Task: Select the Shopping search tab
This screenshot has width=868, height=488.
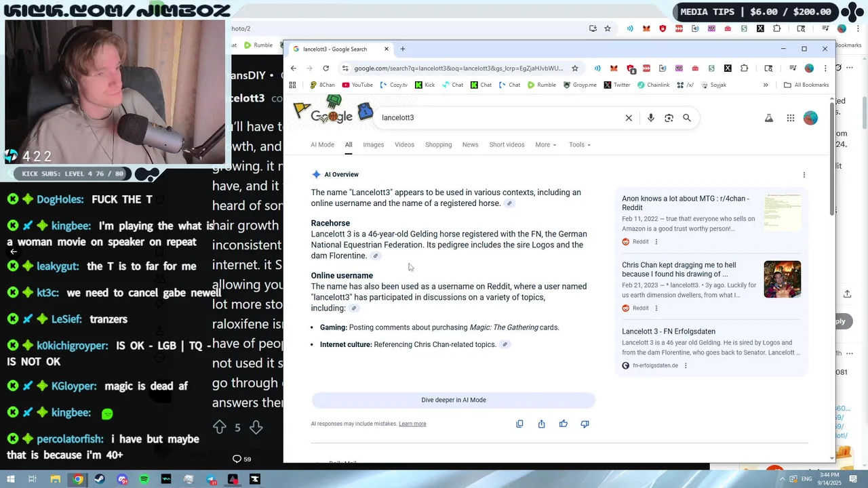Action: [x=438, y=144]
